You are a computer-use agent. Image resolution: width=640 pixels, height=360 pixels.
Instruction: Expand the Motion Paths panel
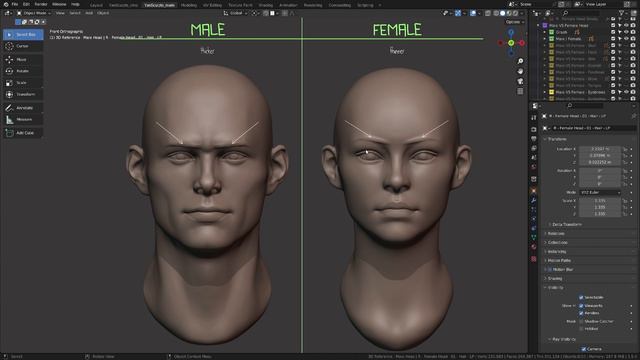(559, 260)
